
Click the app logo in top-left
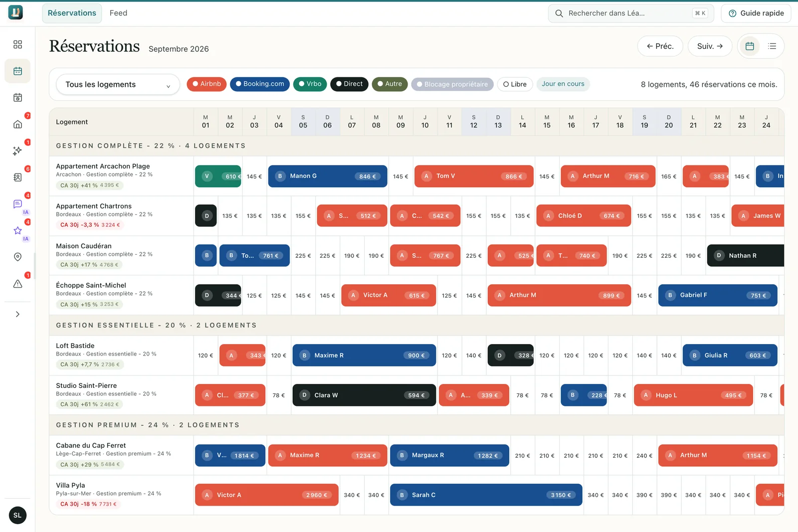click(15, 13)
